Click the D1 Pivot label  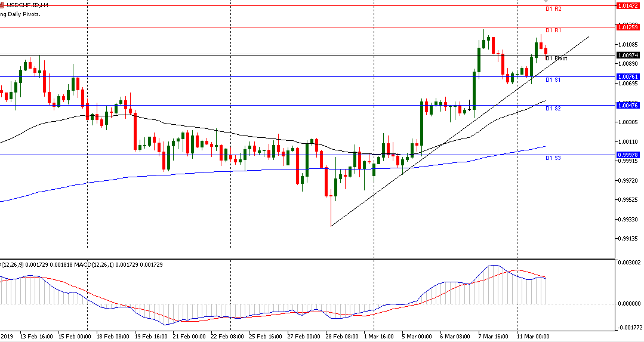(x=556, y=58)
